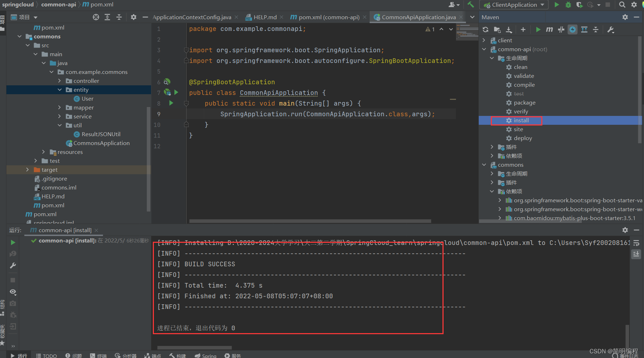Open Execute Maven Goal dialog

click(x=549, y=30)
